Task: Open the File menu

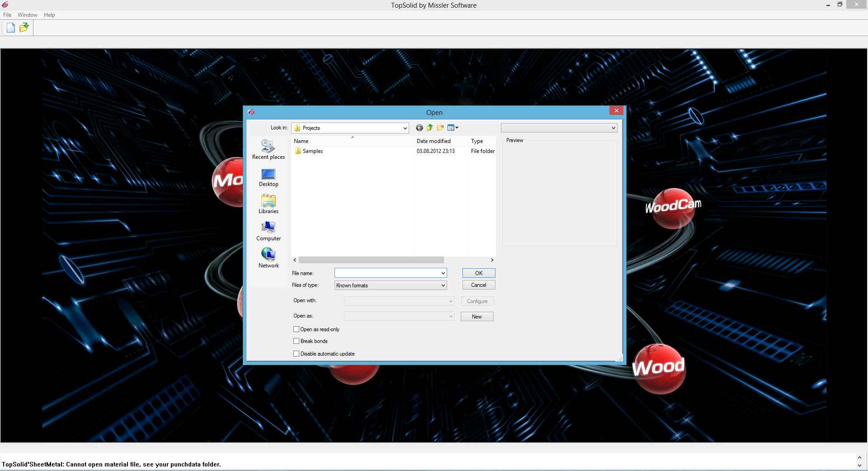Action: 7,15
